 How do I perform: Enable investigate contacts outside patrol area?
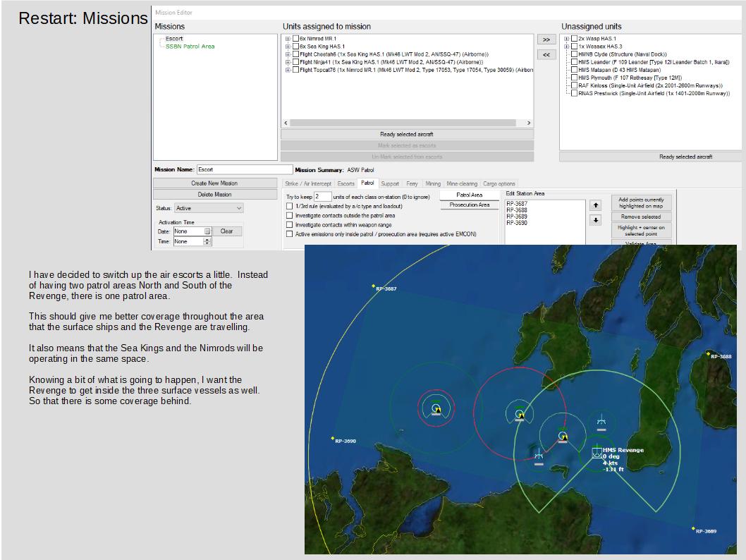click(x=289, y=216)
